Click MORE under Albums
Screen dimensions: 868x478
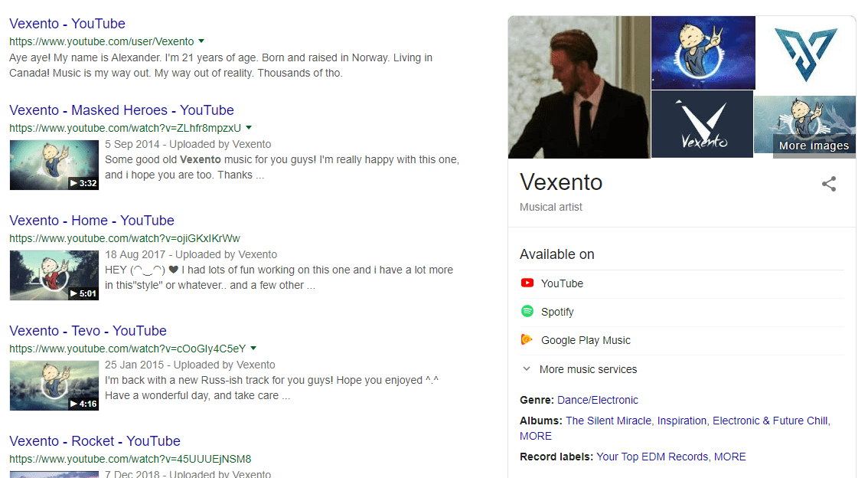[x=535, y=436]
